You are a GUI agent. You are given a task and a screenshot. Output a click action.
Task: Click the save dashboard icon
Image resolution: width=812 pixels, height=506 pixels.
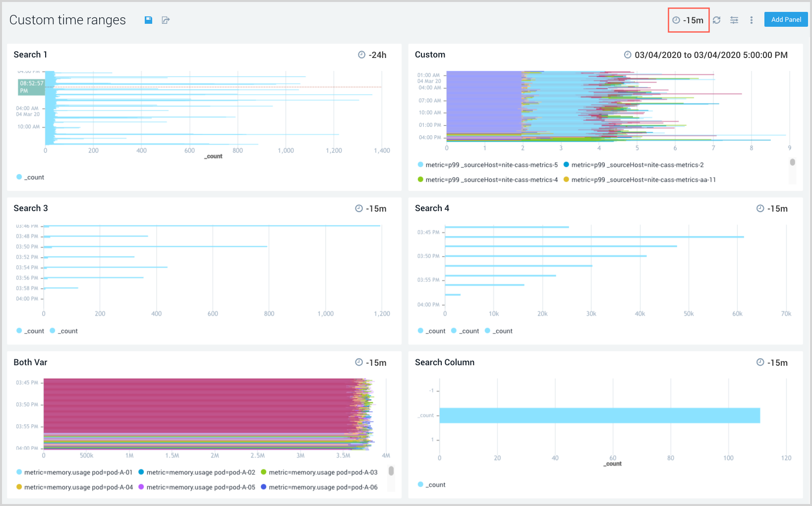click(148, 20)
